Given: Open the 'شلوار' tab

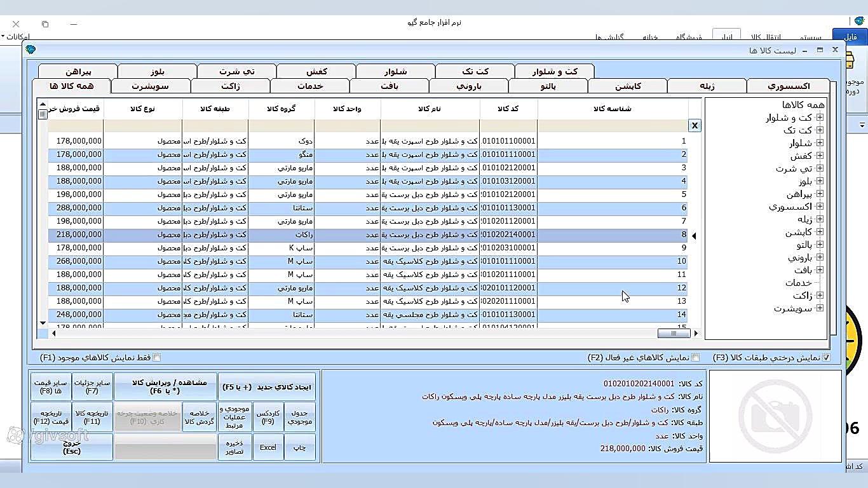Looking at the screenshot, I should (395, 71).
